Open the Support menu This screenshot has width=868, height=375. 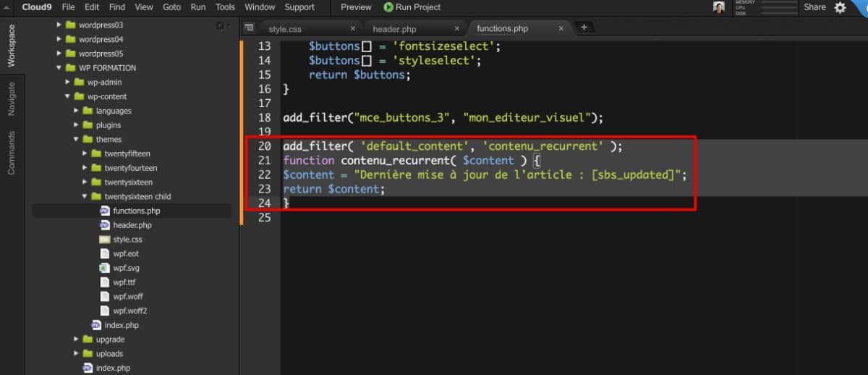[x=299, y=7]
